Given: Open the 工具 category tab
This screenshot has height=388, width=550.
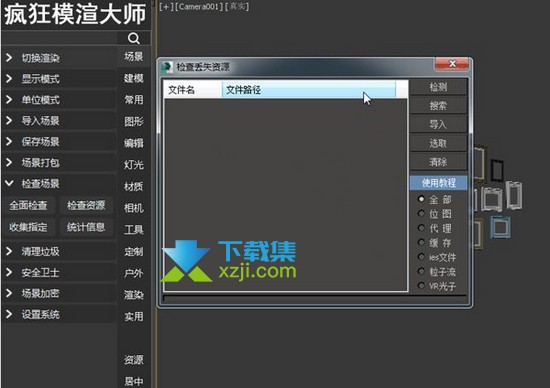Looking at the screenshot, I should click(134, 230).
